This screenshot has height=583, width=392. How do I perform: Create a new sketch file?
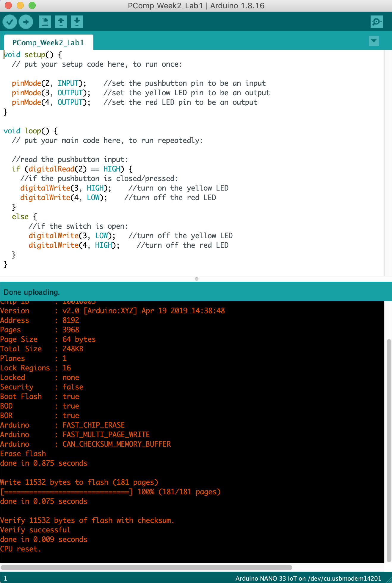45,22
